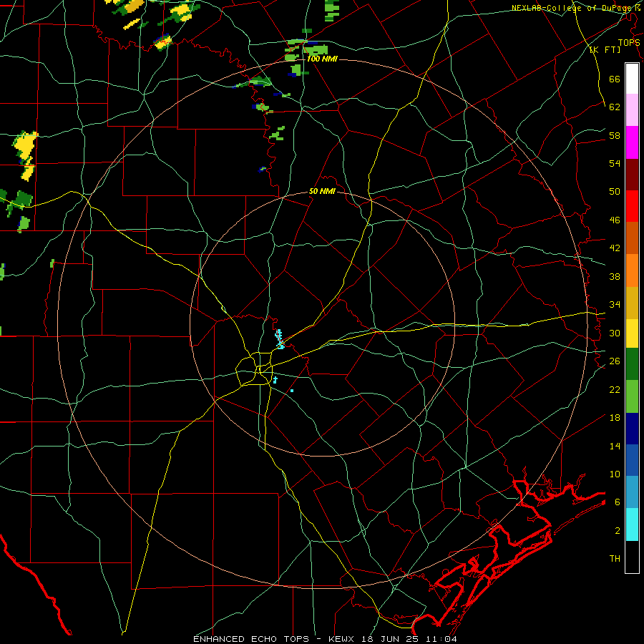Click the '54' legend value label
The height and width of the screenshot is (644, 644).
(x=615, y=163)
